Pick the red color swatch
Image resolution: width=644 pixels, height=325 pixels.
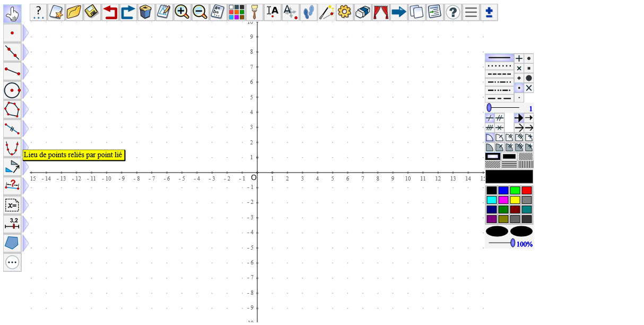(x=527, y=190)
